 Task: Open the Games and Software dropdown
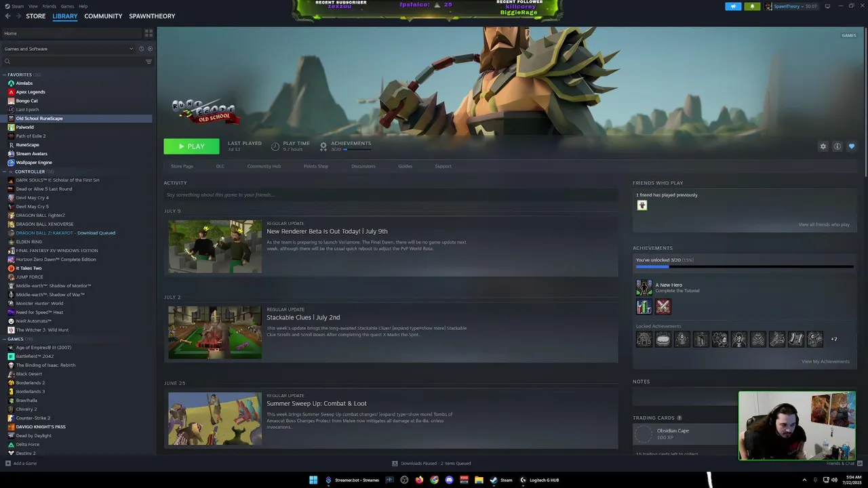coord(68,49)
